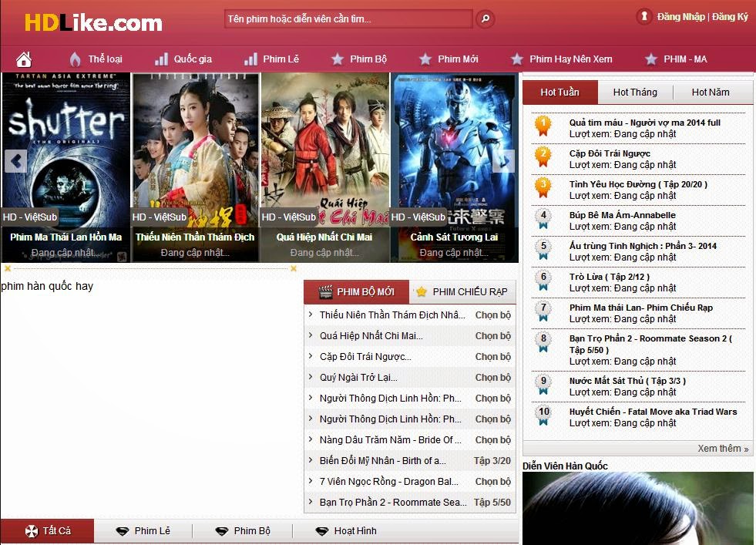Screen dimensions: 756x545
Task: Click the user silhouette icon near Đăng Nhập
Action: (644, 15)
